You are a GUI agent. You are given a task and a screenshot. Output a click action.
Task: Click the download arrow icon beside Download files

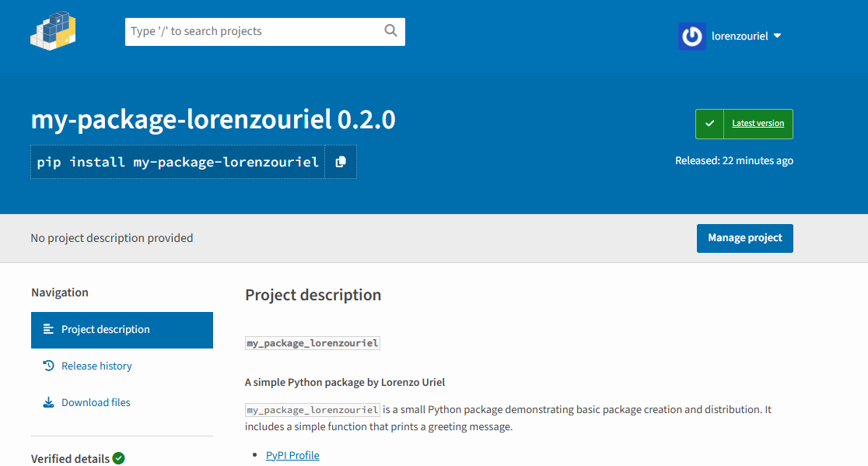(x=47, y=402)
